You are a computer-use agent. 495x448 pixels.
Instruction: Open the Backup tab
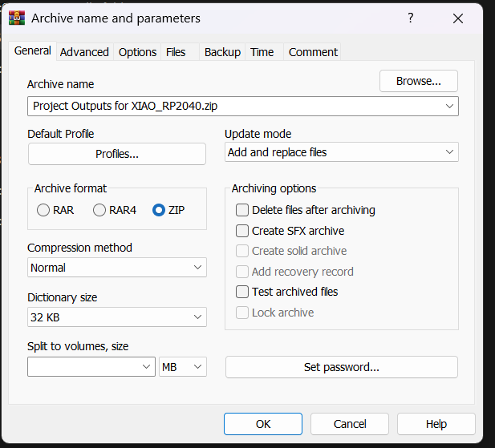[x=222, y=52]
